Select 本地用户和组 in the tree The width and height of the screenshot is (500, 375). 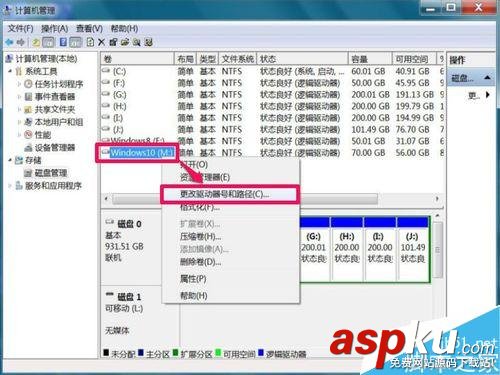(x=59, y=122)
